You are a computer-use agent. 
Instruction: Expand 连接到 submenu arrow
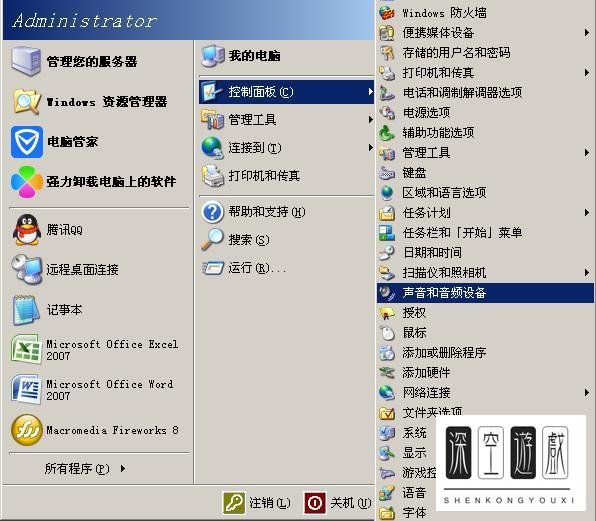(370, 147)
